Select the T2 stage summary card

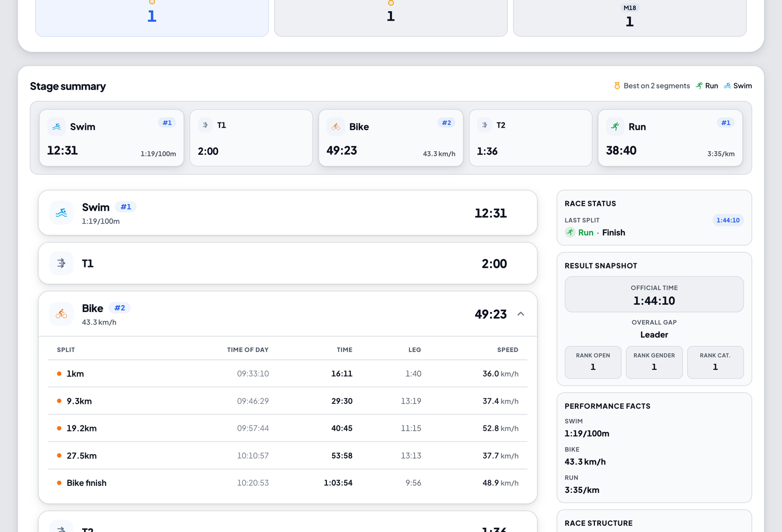[x=530, y=138]
